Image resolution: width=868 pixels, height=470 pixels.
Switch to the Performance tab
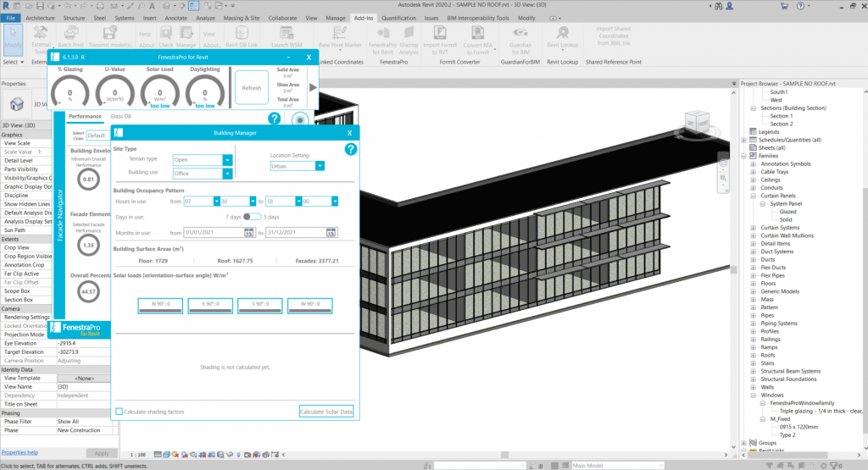tap(86, 116)
